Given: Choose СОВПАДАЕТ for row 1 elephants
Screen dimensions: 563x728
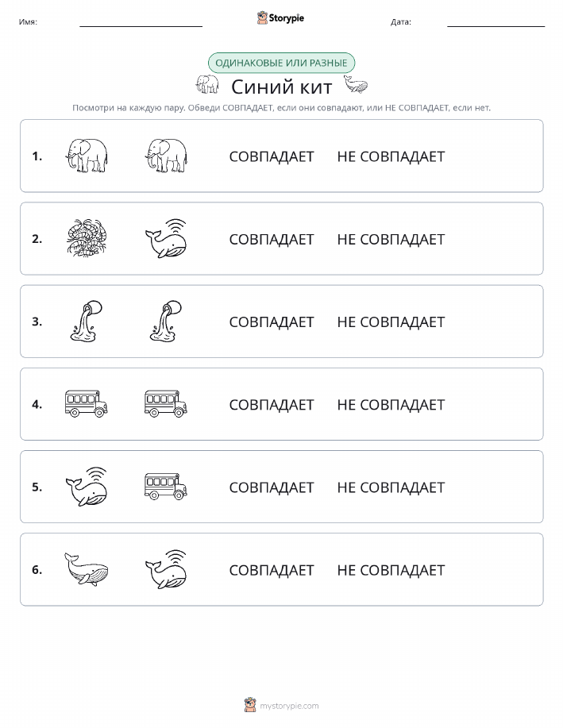Looking at the screenshot, I should [272, 156].
